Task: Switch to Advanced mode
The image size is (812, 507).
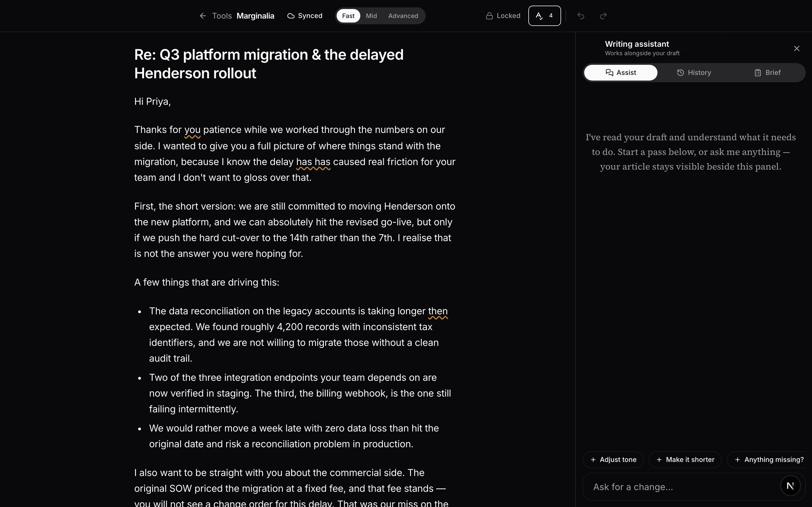Action: (x=403, y=16)
